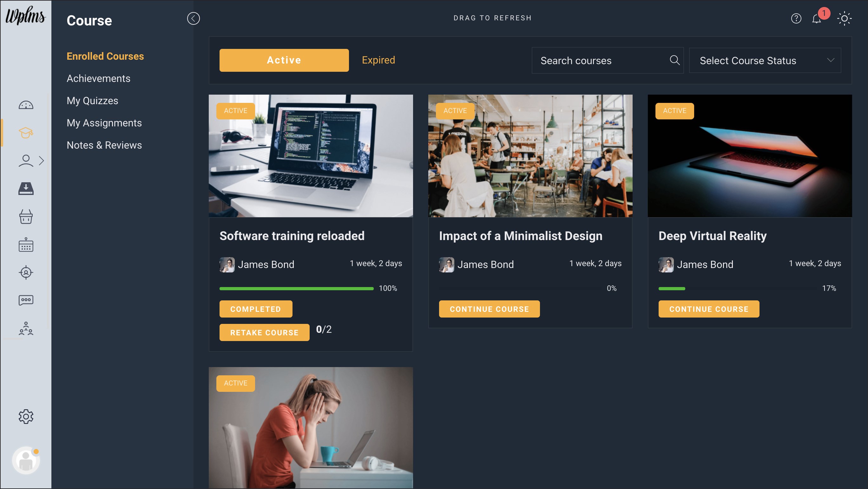Open Select Course Status dropdown
The image size is (868, 489).
(765, 61)
